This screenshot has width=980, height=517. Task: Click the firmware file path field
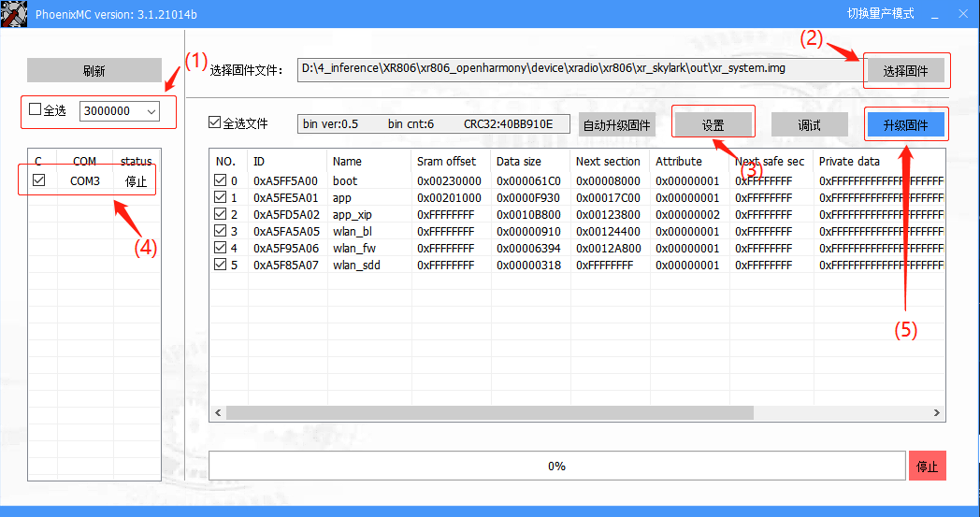580,70
